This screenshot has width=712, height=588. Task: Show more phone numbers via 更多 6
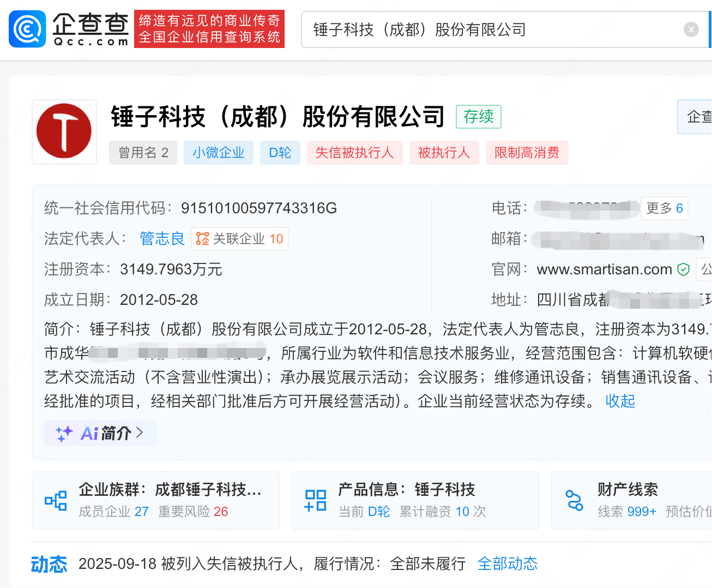(664, 208)
